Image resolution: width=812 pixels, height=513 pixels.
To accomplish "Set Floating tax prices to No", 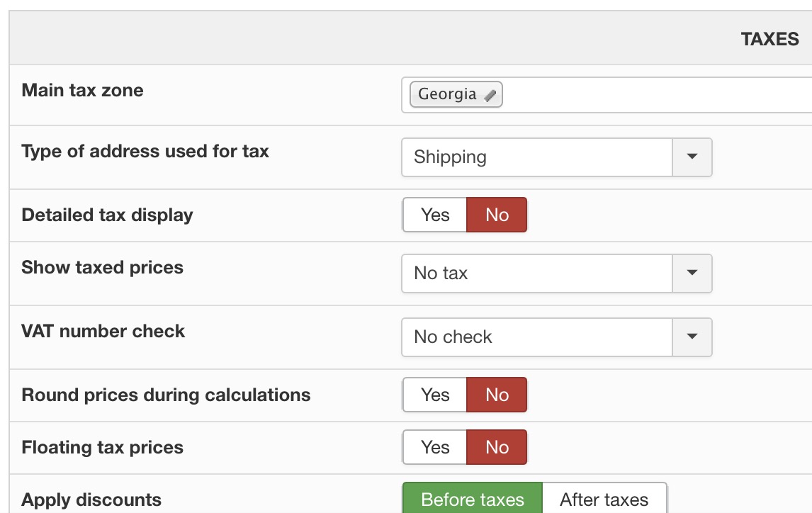I will (497, 447).
